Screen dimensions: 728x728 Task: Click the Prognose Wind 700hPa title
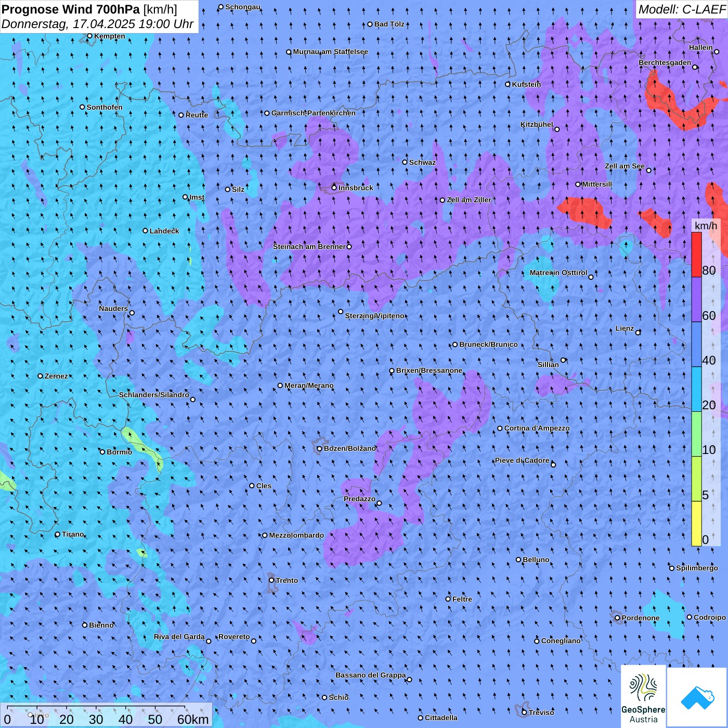tap(71, 9)
